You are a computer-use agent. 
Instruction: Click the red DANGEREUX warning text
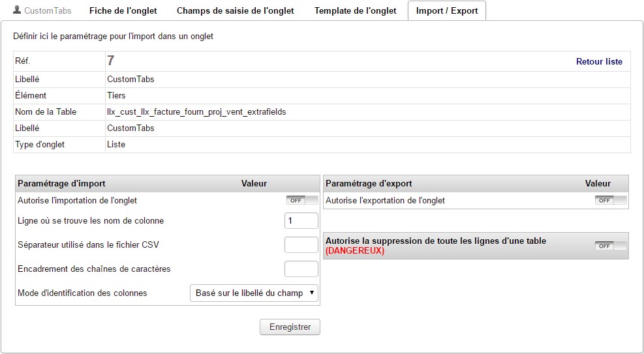[355, 251]
